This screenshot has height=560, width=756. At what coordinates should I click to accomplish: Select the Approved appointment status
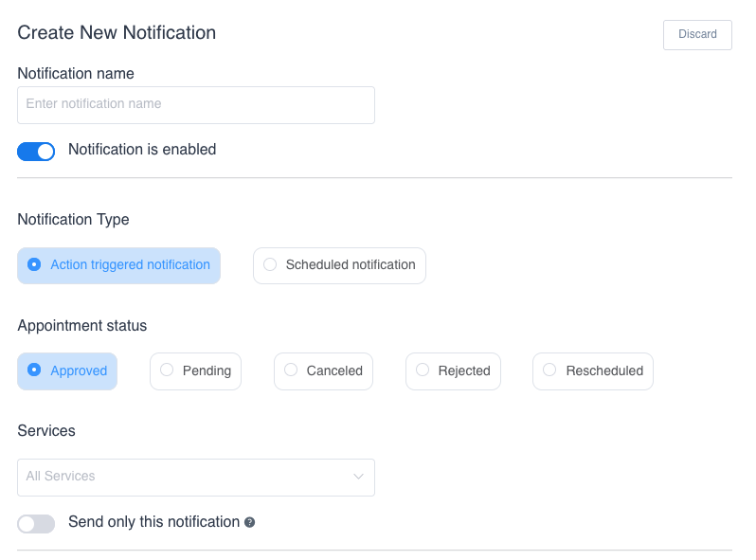pos(67,370)
